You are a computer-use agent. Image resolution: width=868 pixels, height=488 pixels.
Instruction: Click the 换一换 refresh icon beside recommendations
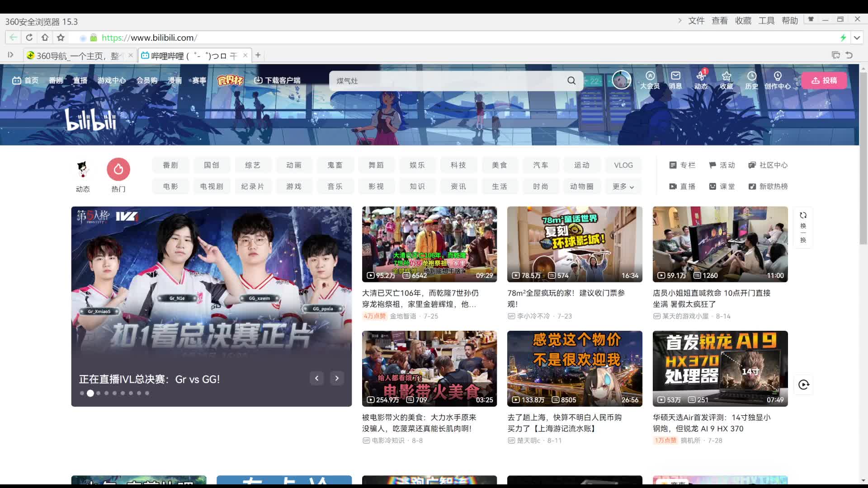[x=803, y=216]
